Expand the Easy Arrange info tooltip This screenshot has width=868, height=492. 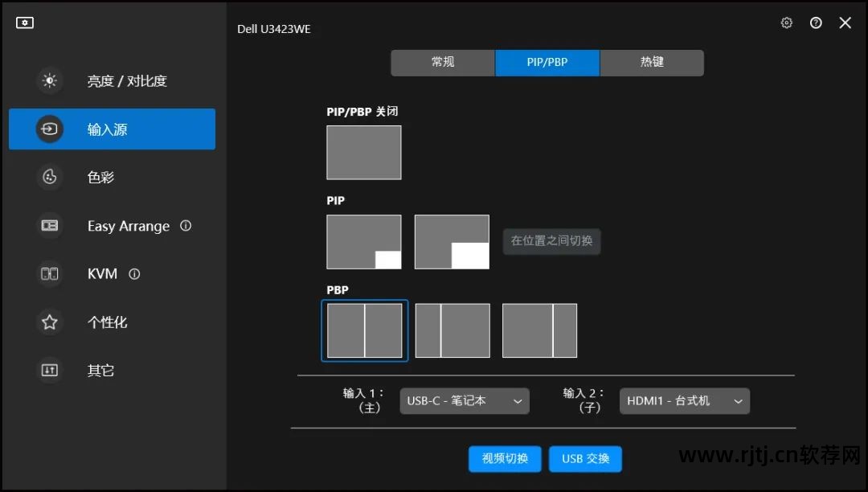coord(186,226)
